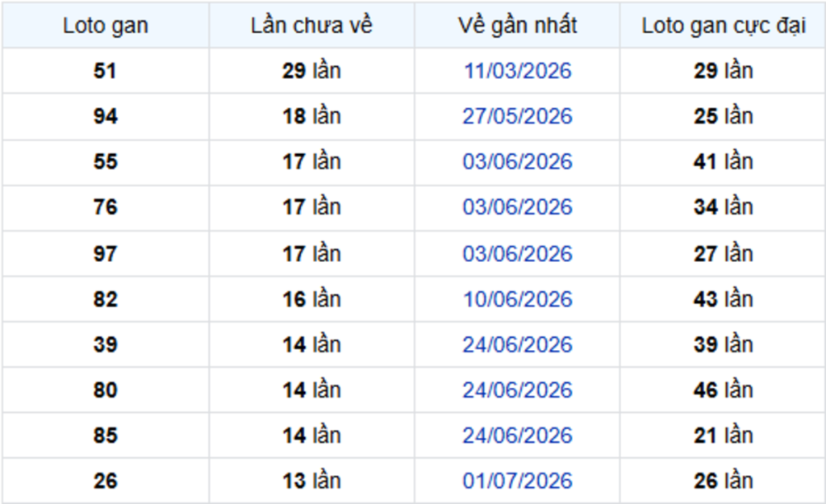Click the 'Lần chưa về' column header
Screen dimensions: 826x504
click(x=311, y=25)
